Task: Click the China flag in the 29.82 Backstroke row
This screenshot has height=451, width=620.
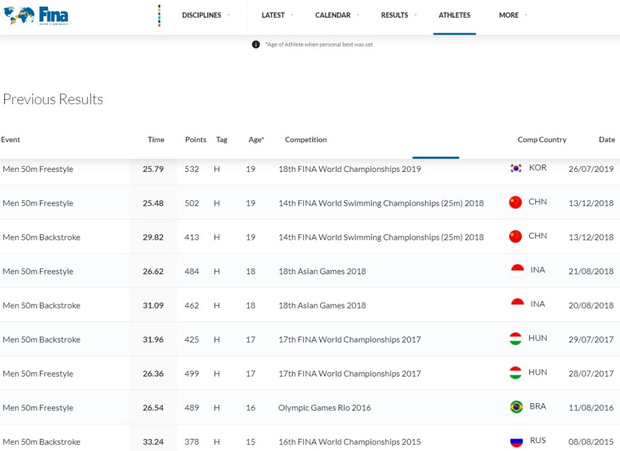Action: click(x=516, y=237)
